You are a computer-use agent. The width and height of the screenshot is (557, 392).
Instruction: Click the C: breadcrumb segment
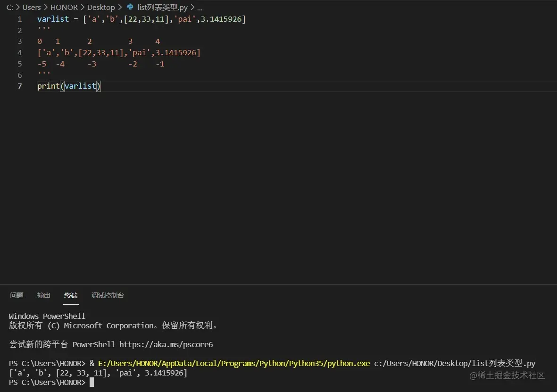click(x=9, y=7)
